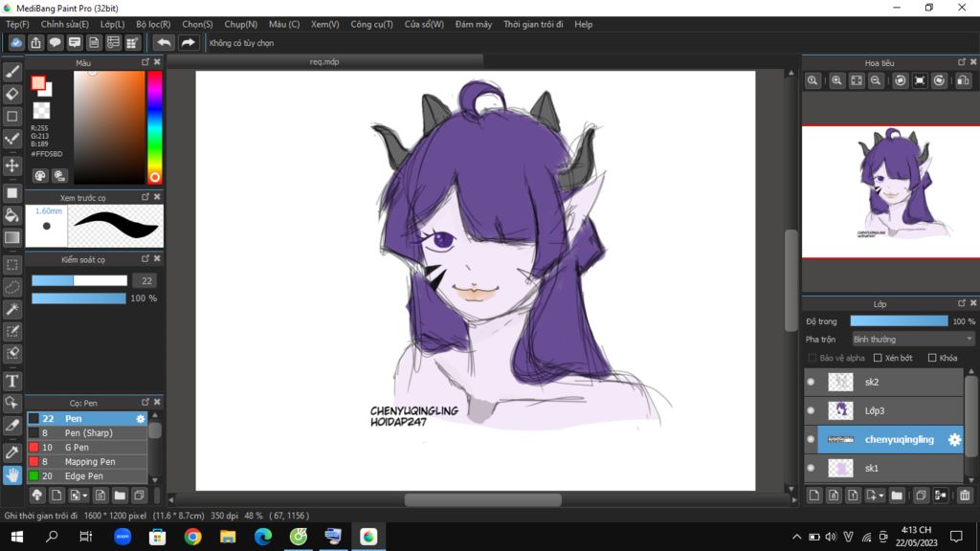Viewport: 980px width, 551px height.
Task: Delete layer using trash icon
Action: click(965, 496)
